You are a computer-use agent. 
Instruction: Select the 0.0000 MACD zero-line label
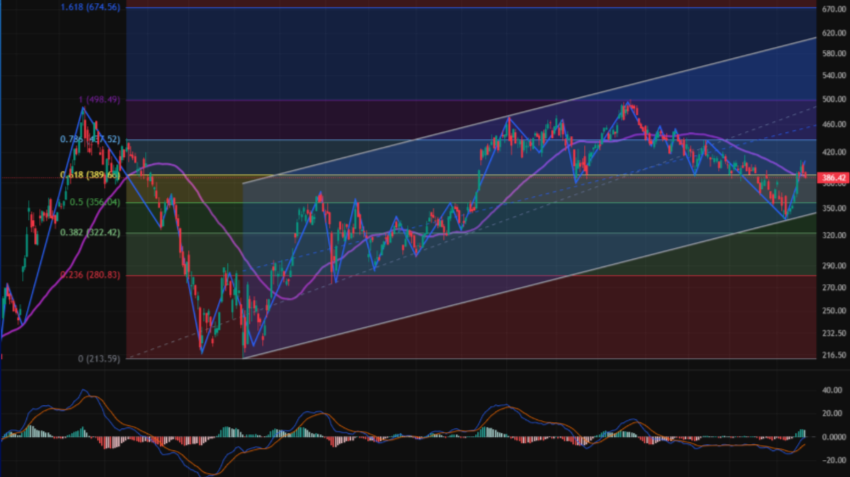click(x=832, y=437)
